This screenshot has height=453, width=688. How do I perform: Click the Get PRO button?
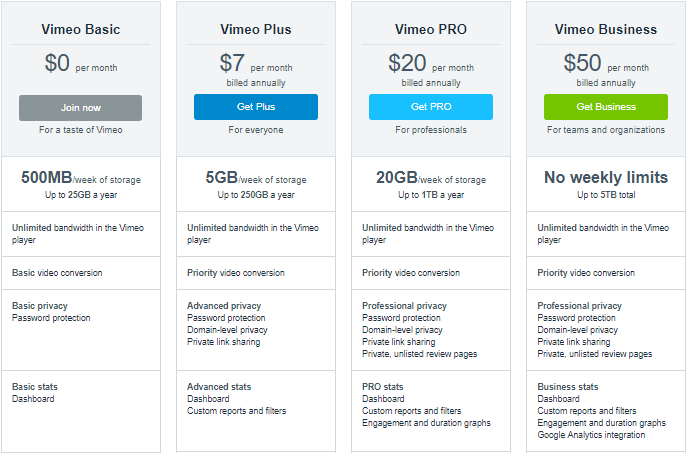tap(431, 107)
